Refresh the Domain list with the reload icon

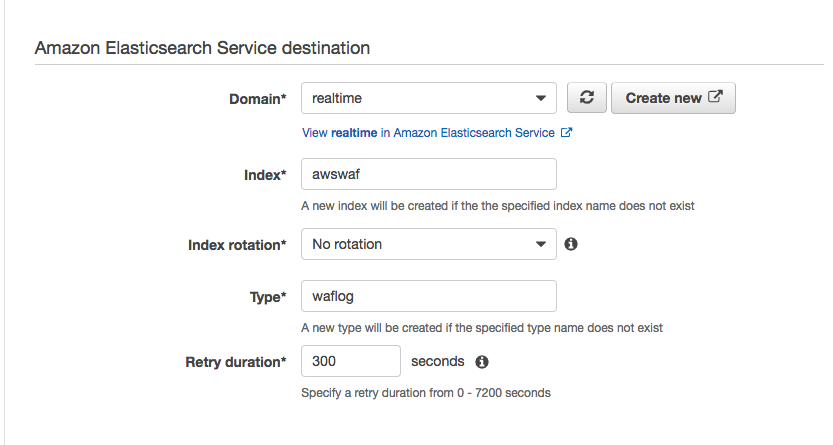[586, 98]
